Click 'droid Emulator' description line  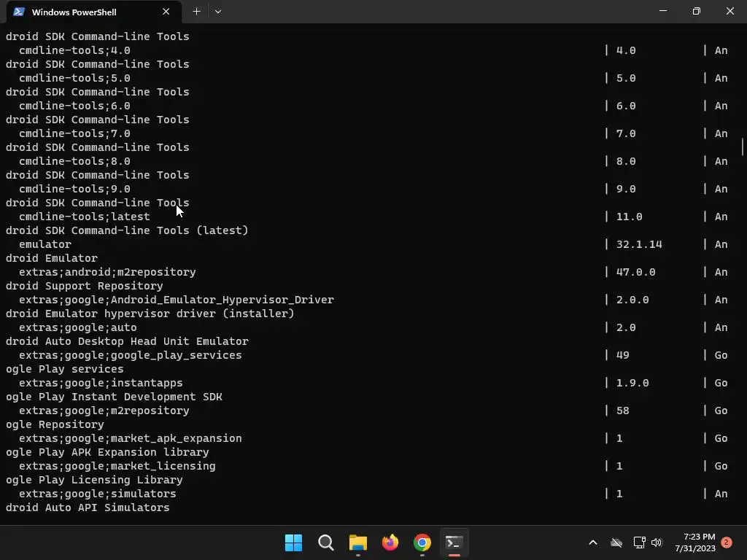[52, 257]
